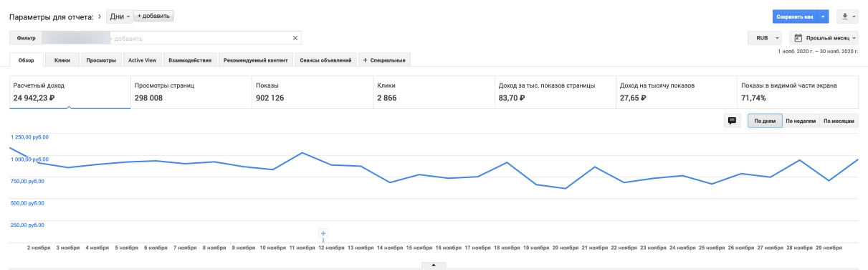Click the 500,00 руб.00 axis value
The width and height of the screenshot is (868, 270).
point(27,203)
